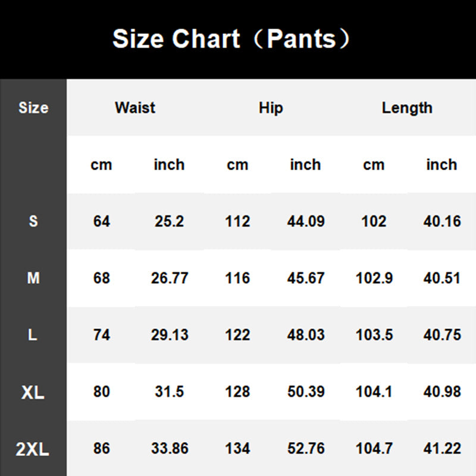Click the L size row label
The width and height of the screenshot is (476, 476).
(x=33, y=335)
